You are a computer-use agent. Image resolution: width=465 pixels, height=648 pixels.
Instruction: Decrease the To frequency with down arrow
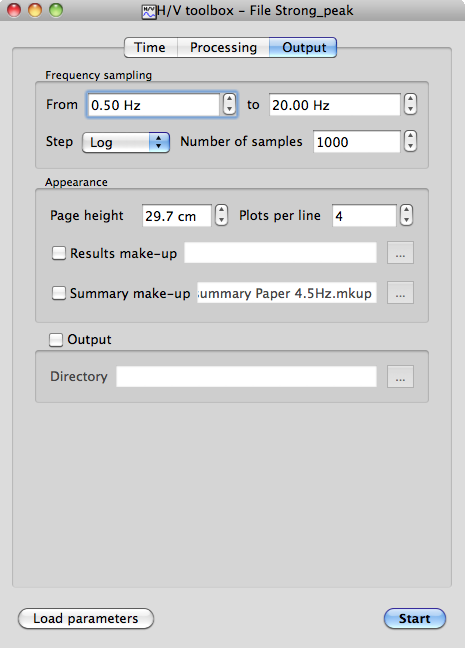[x=410, y=109]
